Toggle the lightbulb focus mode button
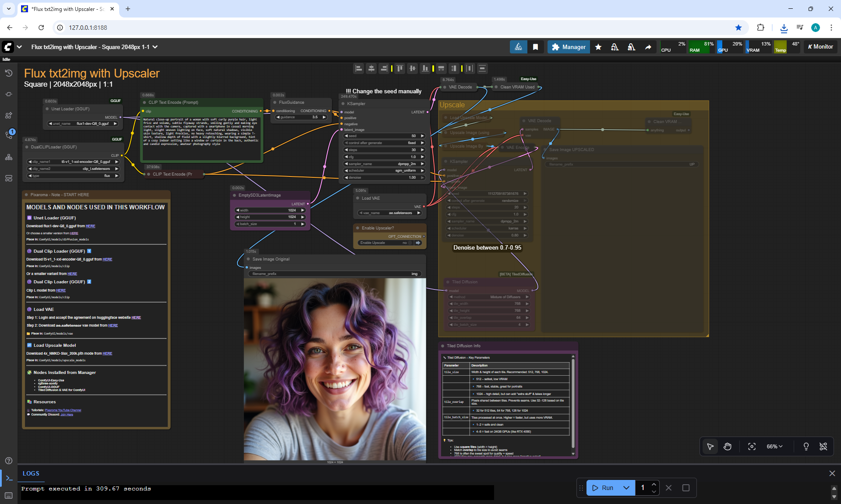 click(806, 447)
